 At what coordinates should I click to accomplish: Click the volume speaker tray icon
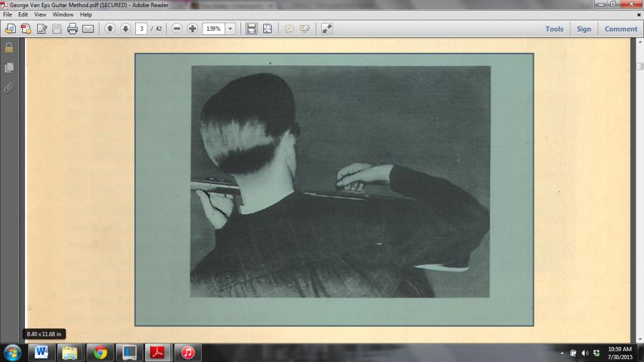585,353
